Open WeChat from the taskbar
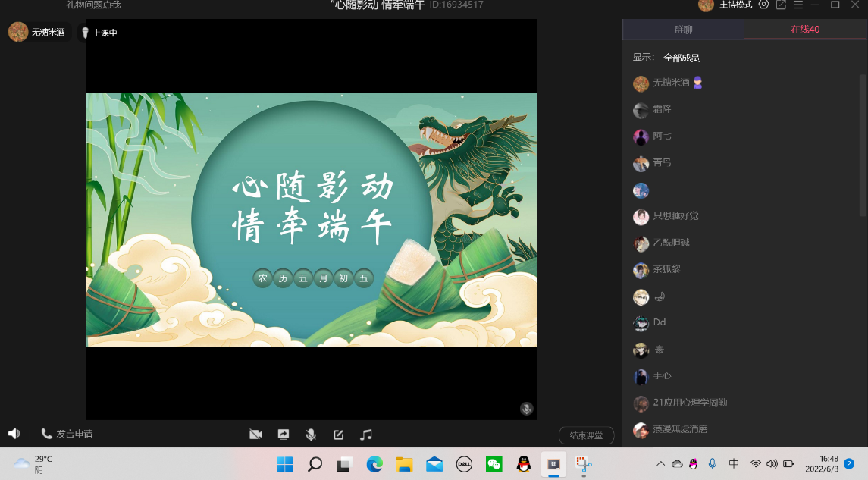Viewport: 868px width, 480px height. point(494,464)
